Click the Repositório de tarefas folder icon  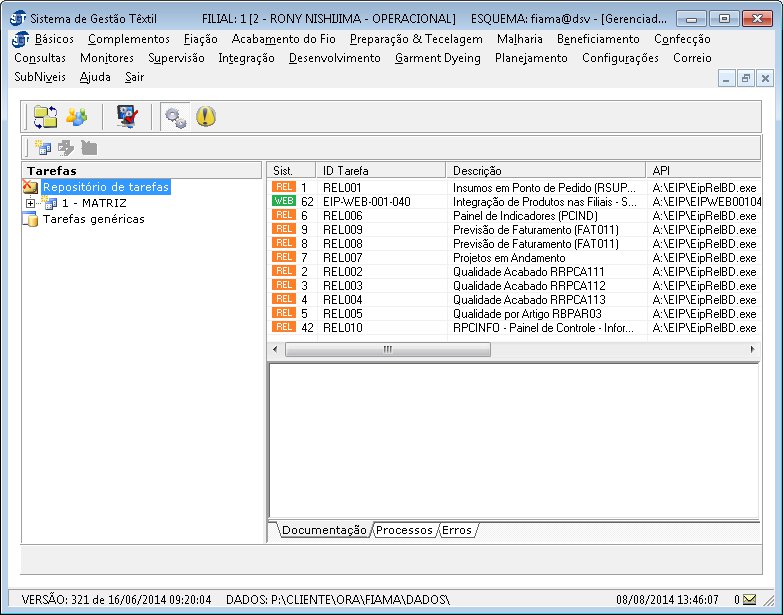(30, 187)
